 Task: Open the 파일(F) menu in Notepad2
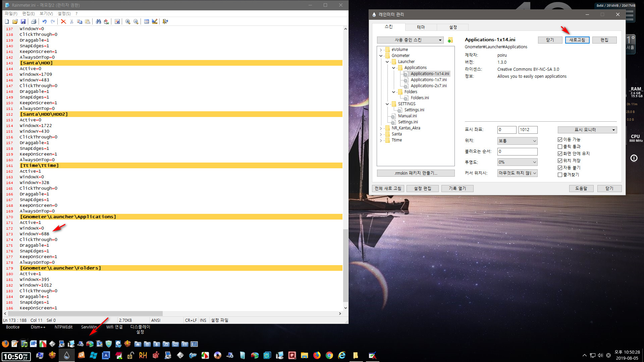[x=11, y=13]
